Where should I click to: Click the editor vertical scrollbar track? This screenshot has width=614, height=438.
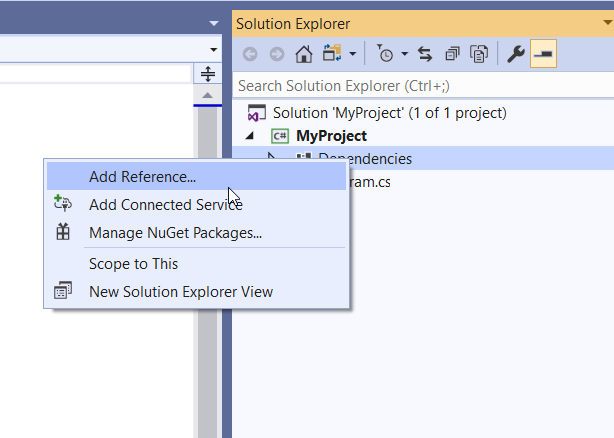pyautogui.click(x=208, y=300)
